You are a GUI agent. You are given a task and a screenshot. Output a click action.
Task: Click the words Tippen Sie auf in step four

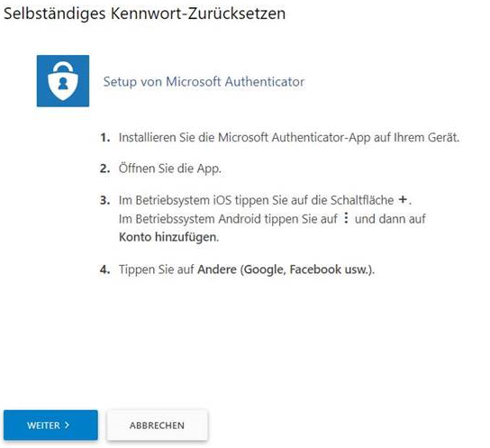point(156,270)
